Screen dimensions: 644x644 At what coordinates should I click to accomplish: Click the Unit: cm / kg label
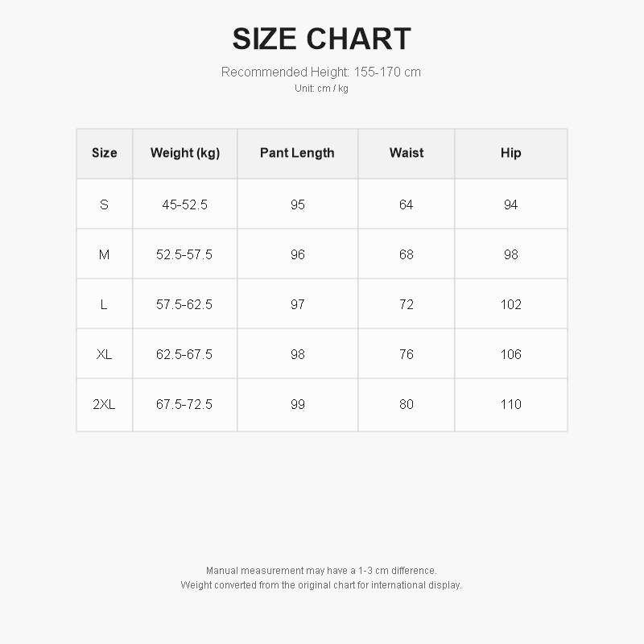click(321, 89)
